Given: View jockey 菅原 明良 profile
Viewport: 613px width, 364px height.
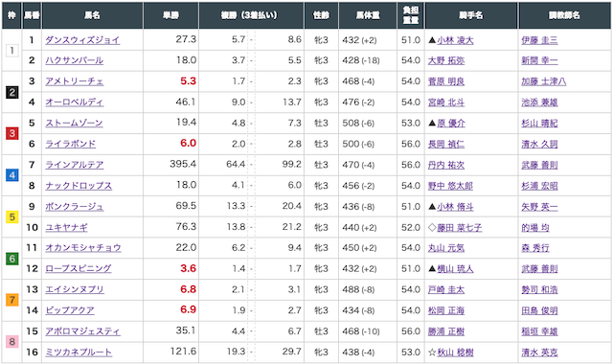Looking at the screenshot, I should 446,81.
